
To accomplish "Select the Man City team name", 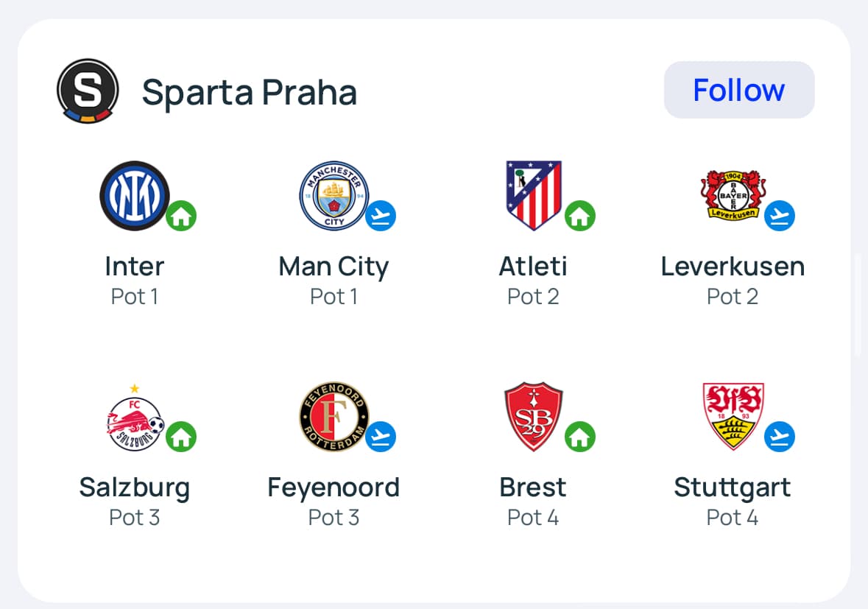I will (x=334, y=267).
